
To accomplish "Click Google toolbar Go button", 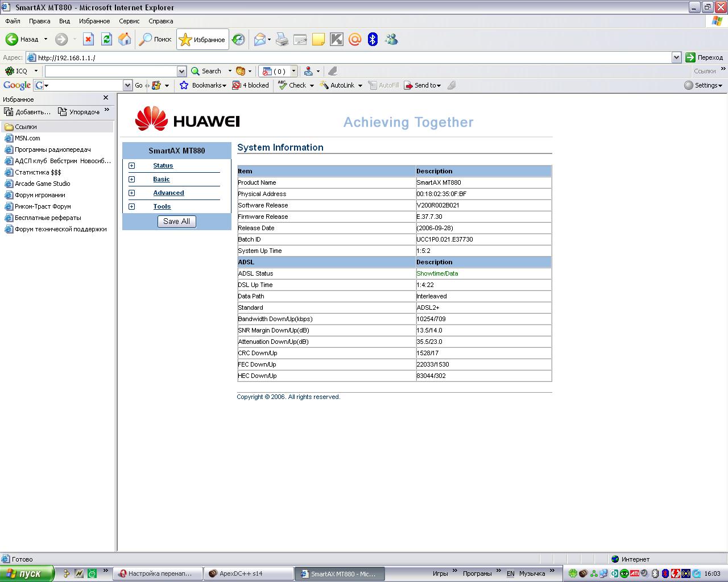I will [x=139, y=85].
